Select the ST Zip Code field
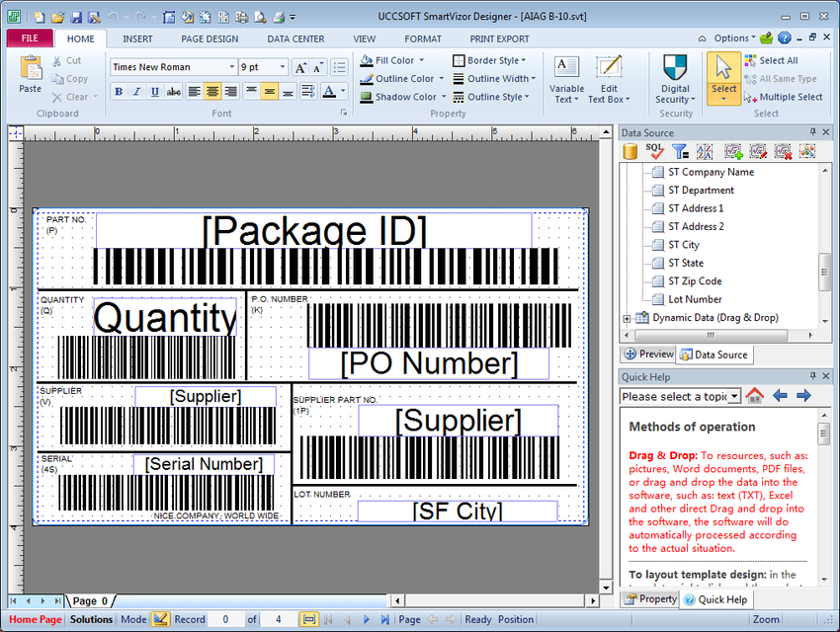 695,281
